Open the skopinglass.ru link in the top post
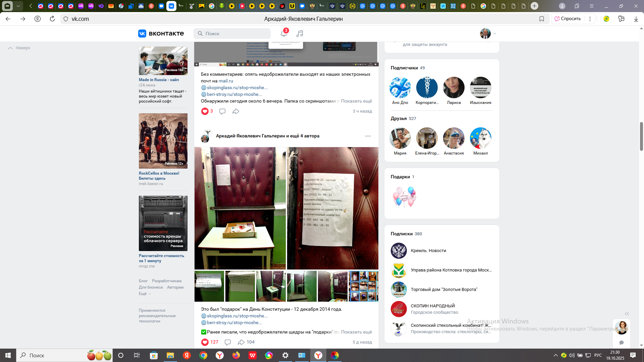This screenshot has width=644, height=362. 237,87
